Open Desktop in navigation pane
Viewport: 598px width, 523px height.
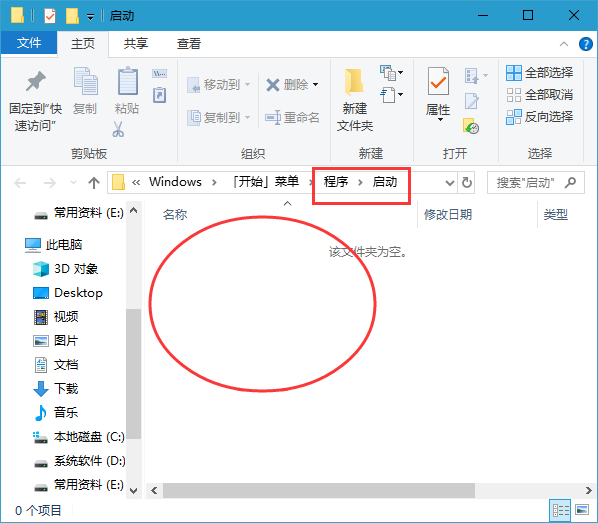point(68,293)
